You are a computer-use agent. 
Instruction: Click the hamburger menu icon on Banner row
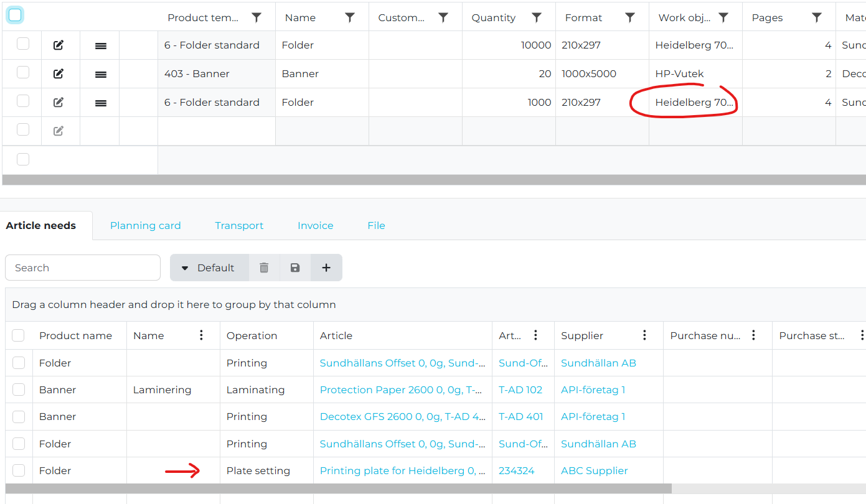point(100,74)
